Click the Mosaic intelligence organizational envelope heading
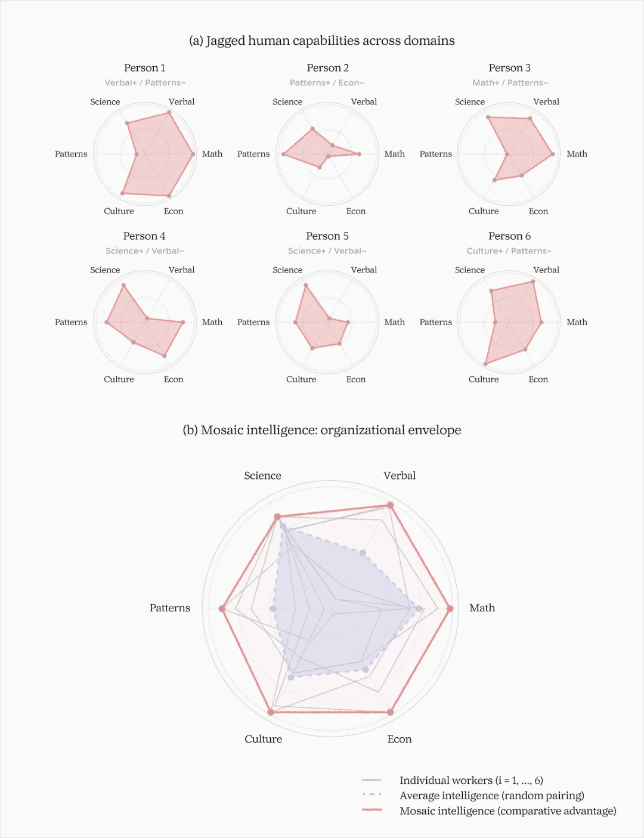The height and width of the screenshot is (838, 644). point(322,430)
